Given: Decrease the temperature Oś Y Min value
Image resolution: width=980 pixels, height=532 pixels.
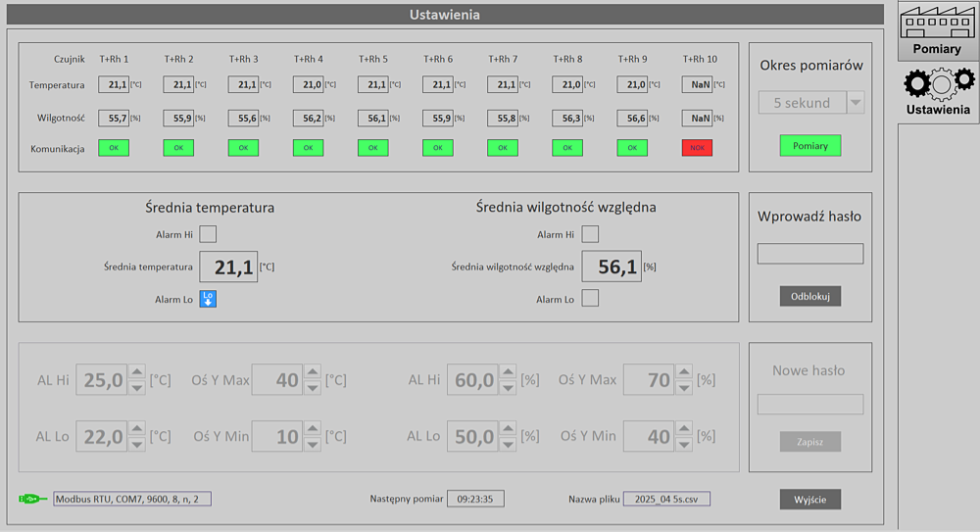Looking at the screenshot, I should click(x=312, y=444).
